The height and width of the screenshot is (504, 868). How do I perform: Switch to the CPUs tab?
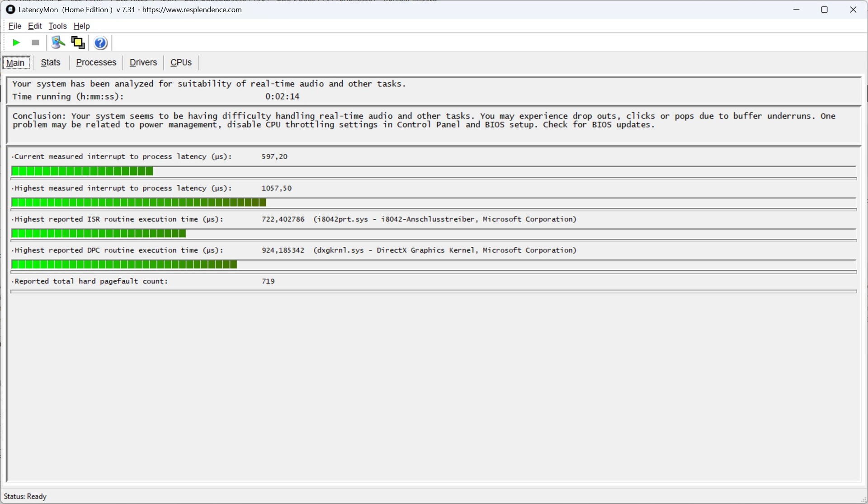point(181,62)
